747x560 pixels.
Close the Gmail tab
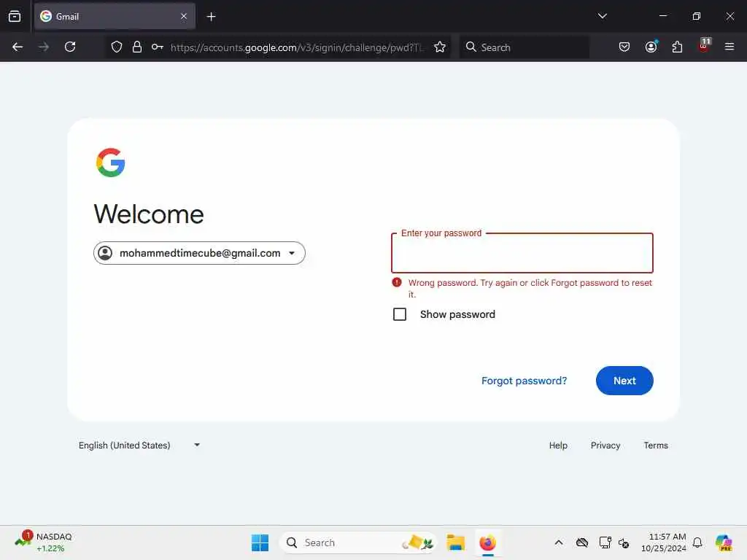coord(184,17)
